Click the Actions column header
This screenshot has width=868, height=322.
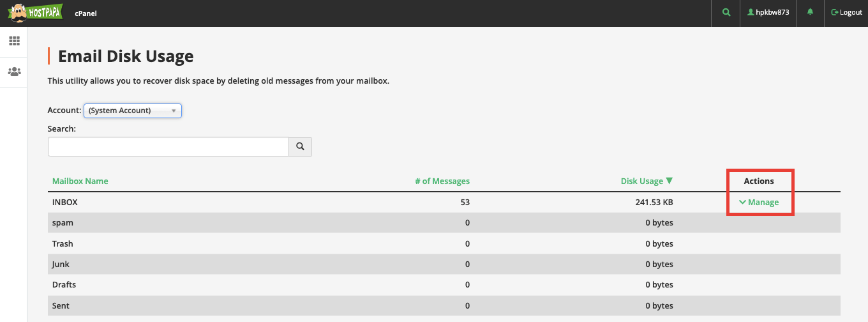(759, 181)
